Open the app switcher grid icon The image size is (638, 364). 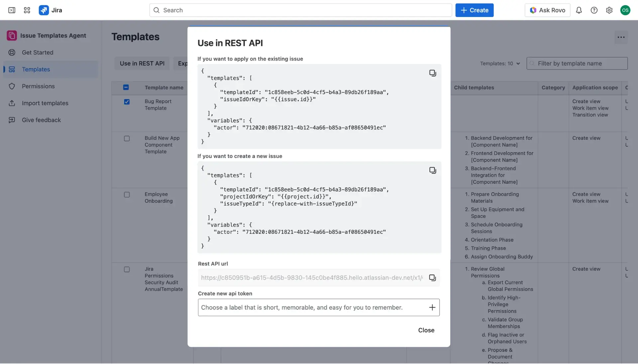[x=27, y=10]
